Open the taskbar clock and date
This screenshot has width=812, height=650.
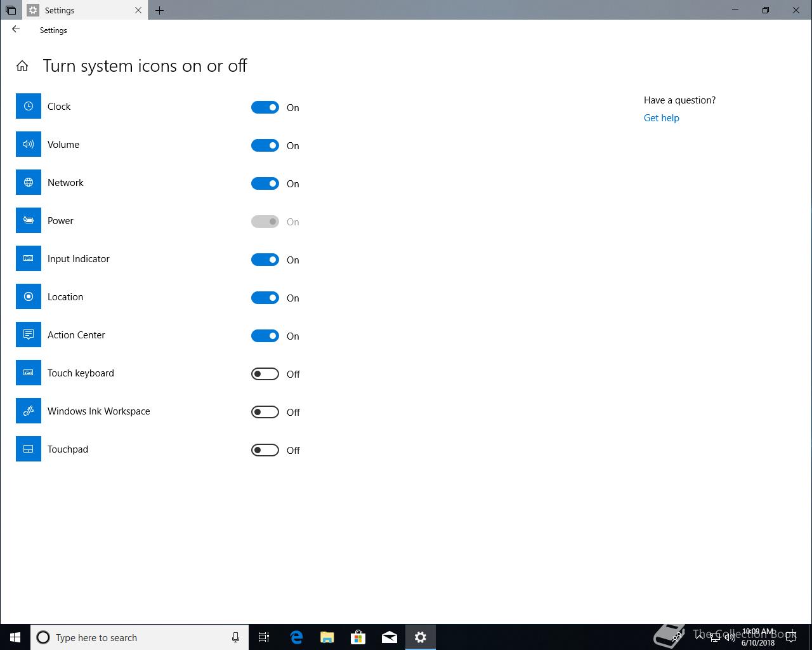tap(758, 637)
